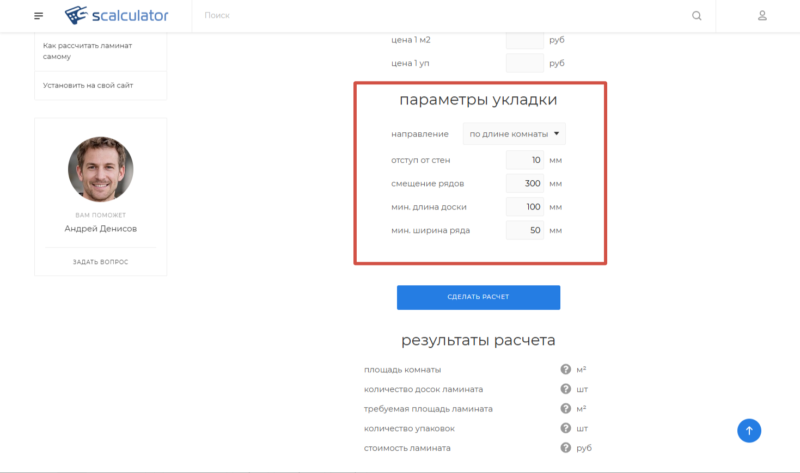The height and width of the screenshot is (473, 800).
Task: Click help icon for количество упаковок
Action: tap(565, 428)
